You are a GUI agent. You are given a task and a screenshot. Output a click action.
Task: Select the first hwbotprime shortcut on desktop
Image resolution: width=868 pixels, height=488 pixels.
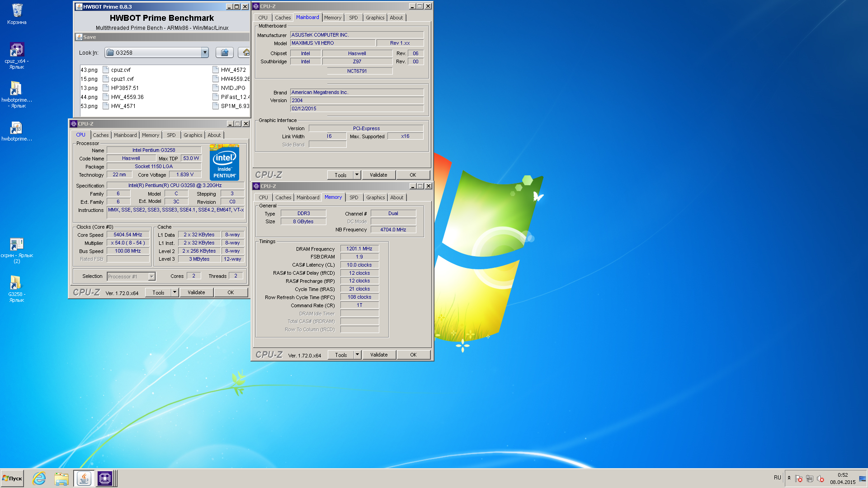coord(17,94)
